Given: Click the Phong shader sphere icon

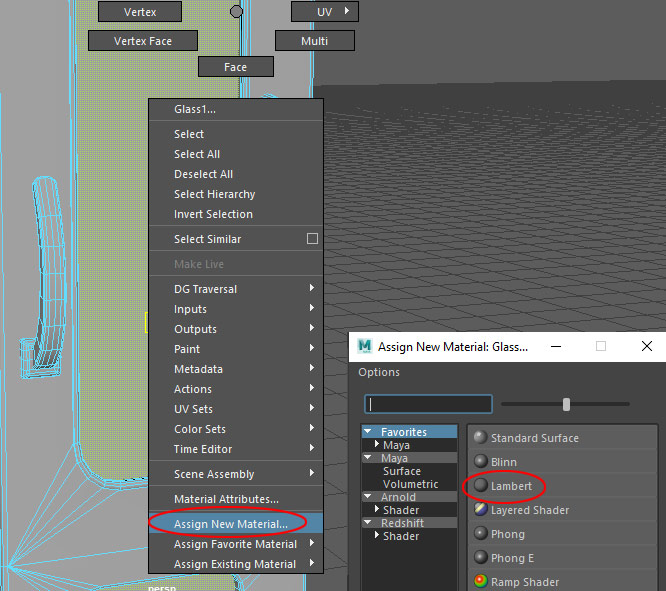Looking at the screenshot, I should pyautogui.click(x=480, y=534).
